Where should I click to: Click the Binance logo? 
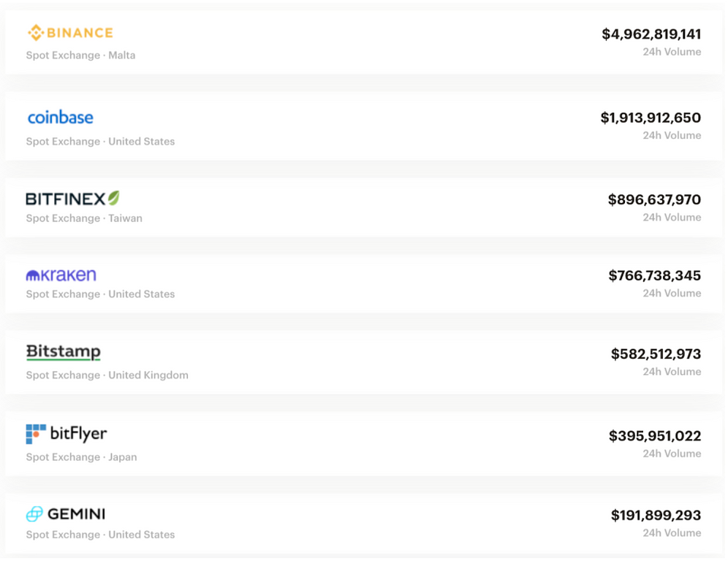coord(70,33)
